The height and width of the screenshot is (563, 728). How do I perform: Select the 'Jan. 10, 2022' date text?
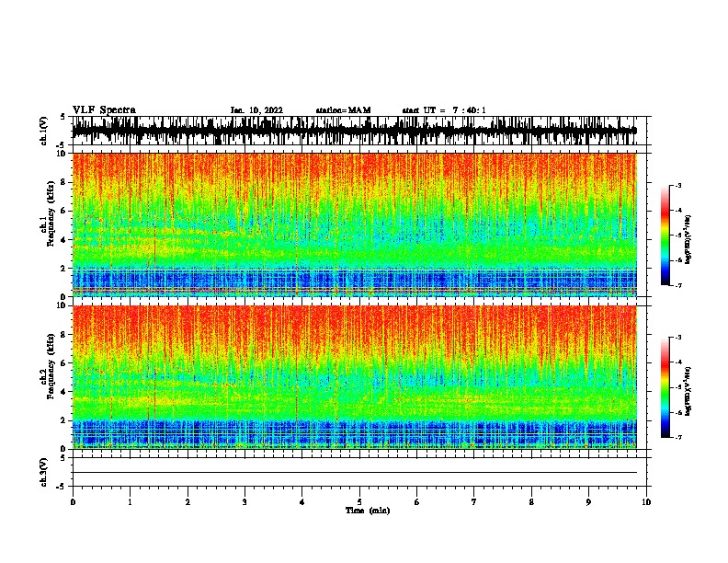pos(256,110)
